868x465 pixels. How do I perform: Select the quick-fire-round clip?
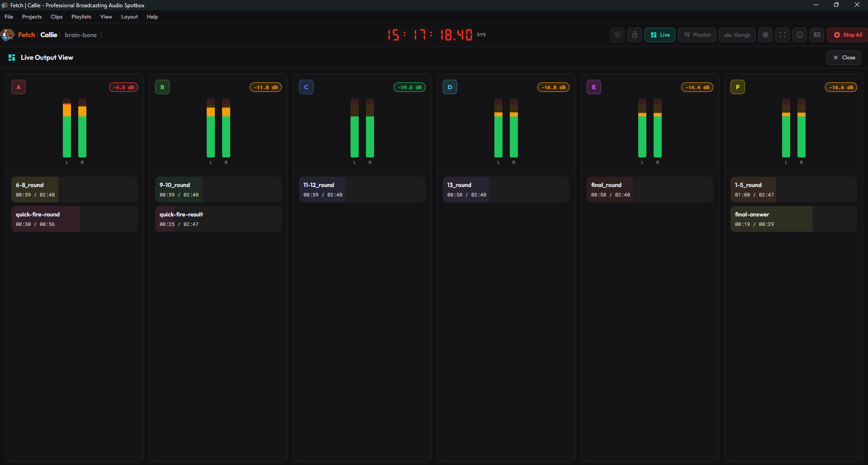click(x=75, y=219)
